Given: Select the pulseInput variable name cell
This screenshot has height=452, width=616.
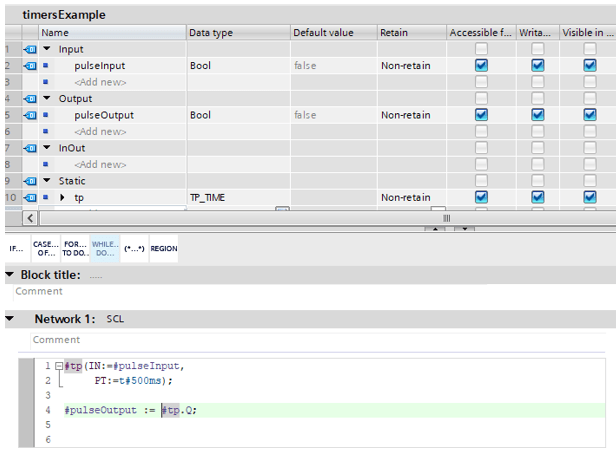Looking at the screenshot, I should [x=100, y=66].
